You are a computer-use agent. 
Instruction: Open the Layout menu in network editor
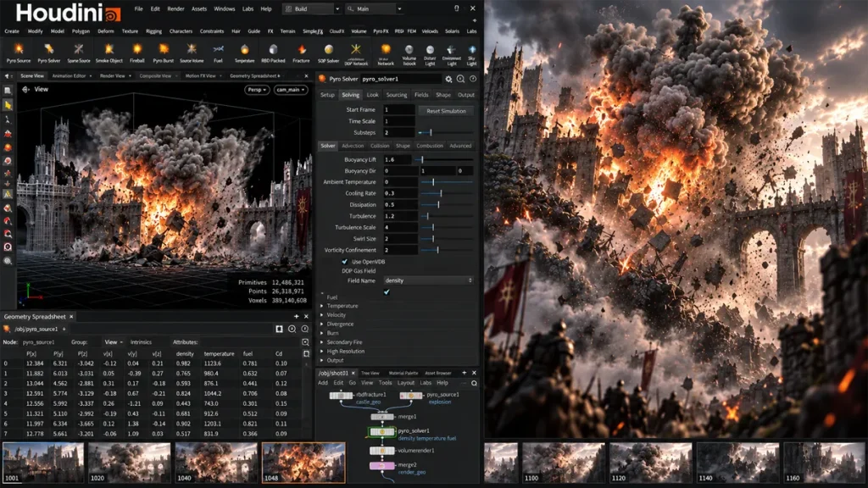tap(406, 383)
